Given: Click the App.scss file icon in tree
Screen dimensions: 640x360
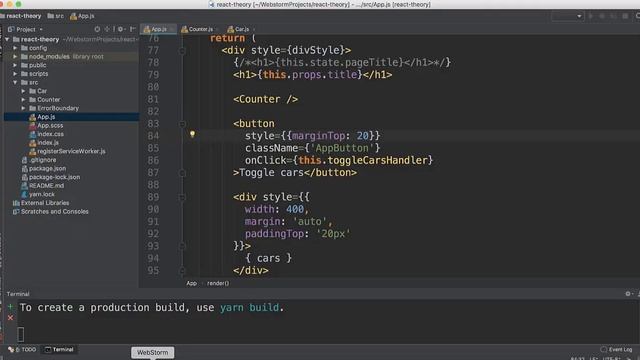Looking at the screenshot, I should point(33,126).
